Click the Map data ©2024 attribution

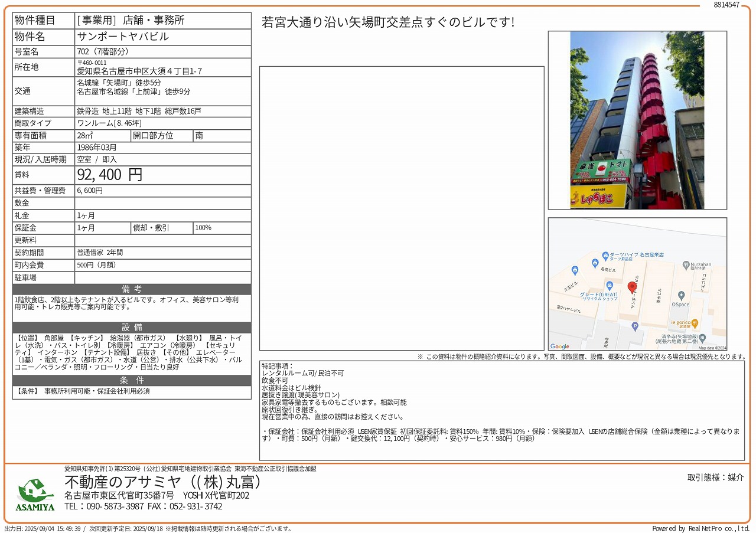click(711, 348)
